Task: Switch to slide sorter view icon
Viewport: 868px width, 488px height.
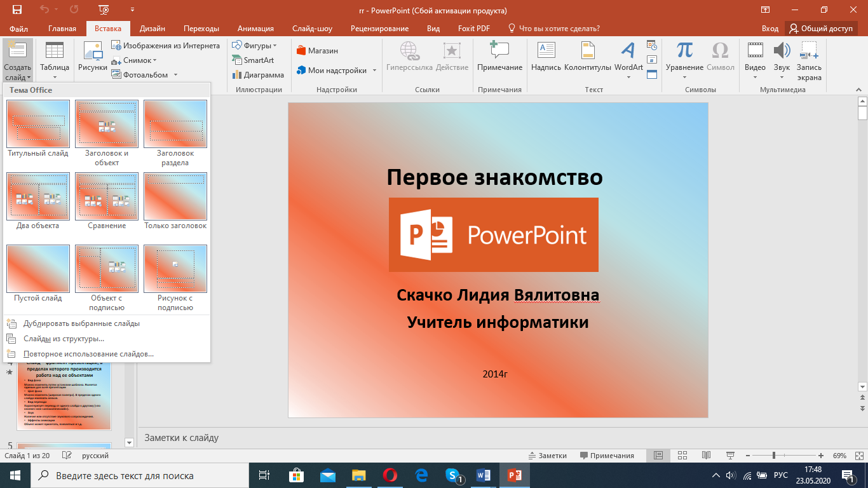Action: [x=681, y=456]
